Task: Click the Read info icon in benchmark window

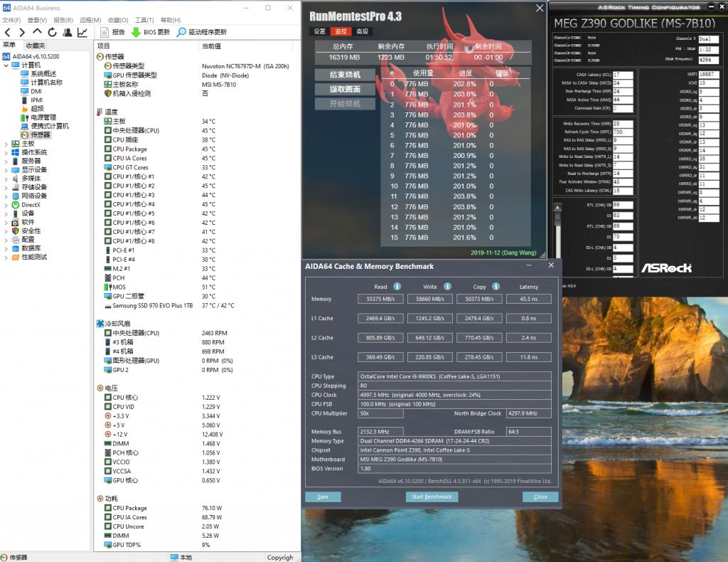Action: point(397,287)
